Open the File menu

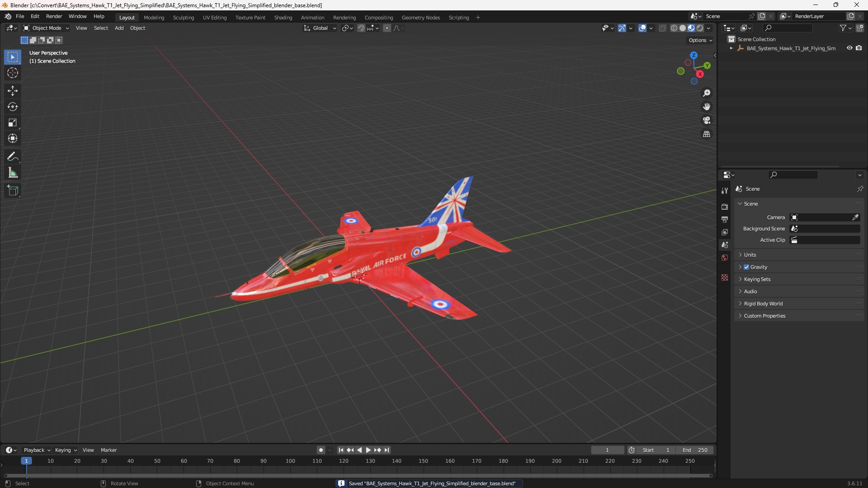(20, 16)
